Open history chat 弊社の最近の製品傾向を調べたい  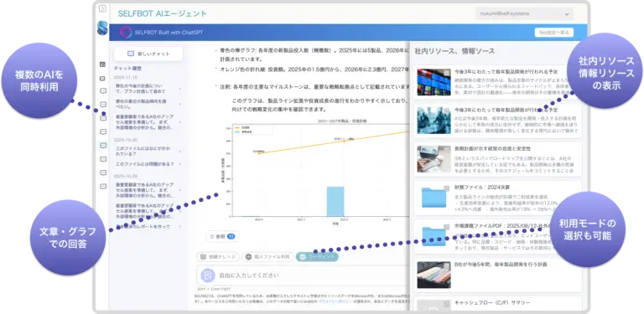142,104
